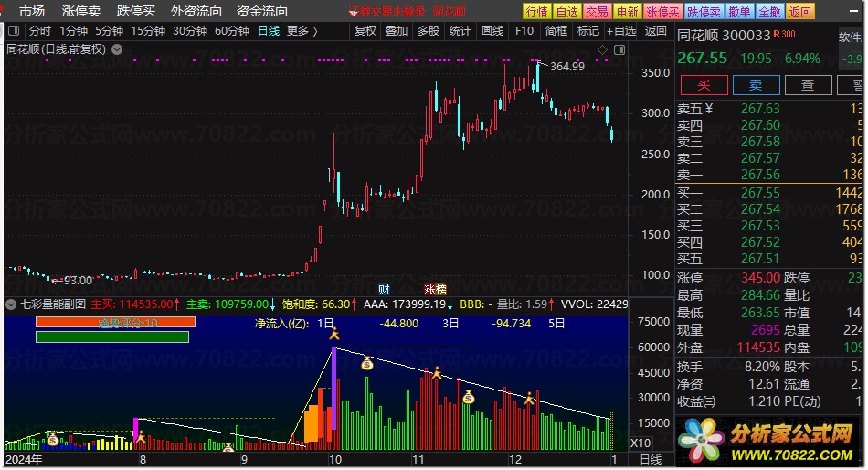Switch to the 30分钟 timeframe
The width and height of the screenshot is (868, 470).
(x=190, y=31)
